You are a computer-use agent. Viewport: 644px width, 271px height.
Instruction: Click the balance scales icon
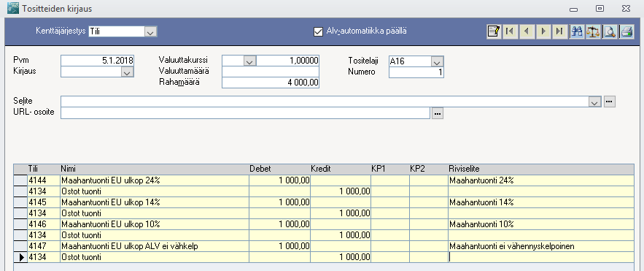[x=593, y=31]
